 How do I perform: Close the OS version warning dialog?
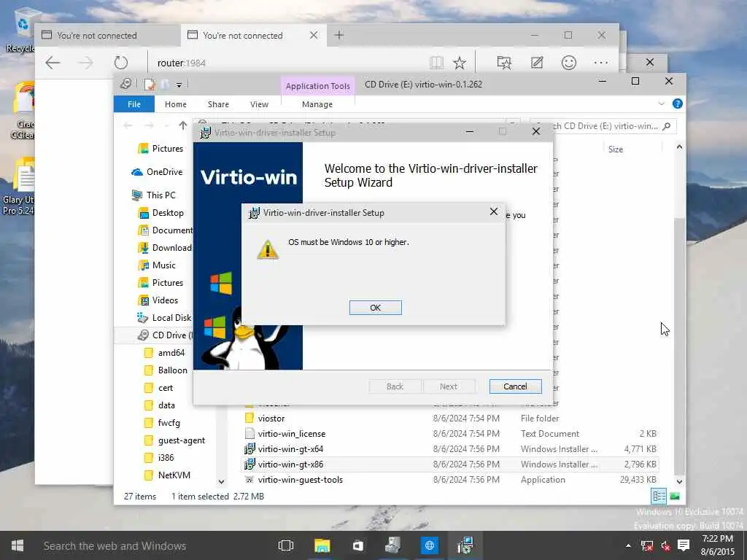(494, 212)
